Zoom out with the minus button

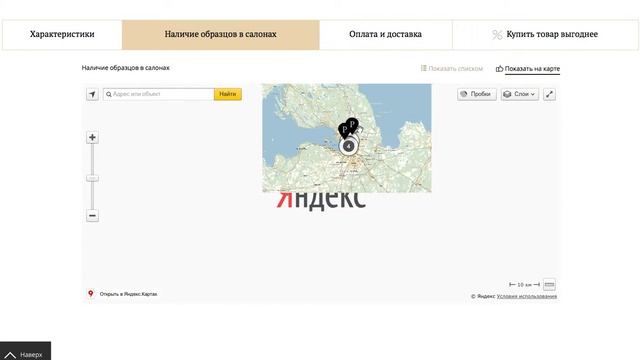92,216
